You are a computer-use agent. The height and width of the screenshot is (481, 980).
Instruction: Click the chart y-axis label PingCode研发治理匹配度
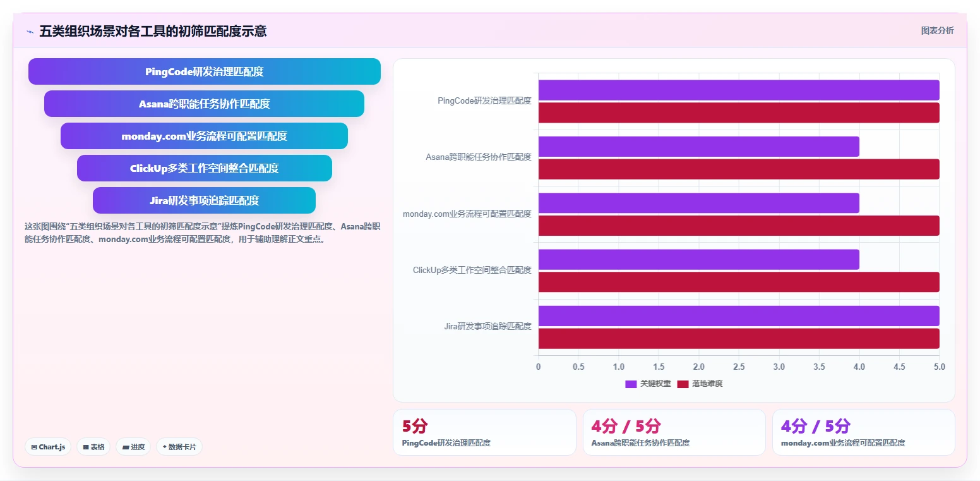pyautogui.click(x=484, y=100)
